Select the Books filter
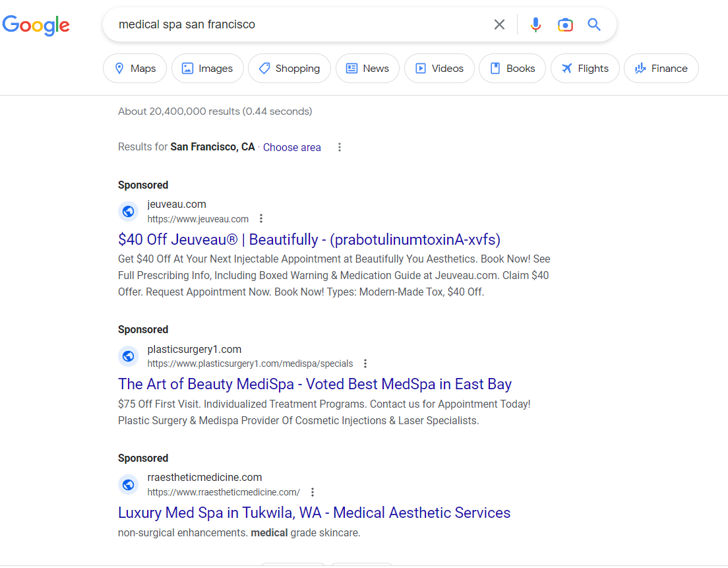728x568 pixels. pos(512,68)
